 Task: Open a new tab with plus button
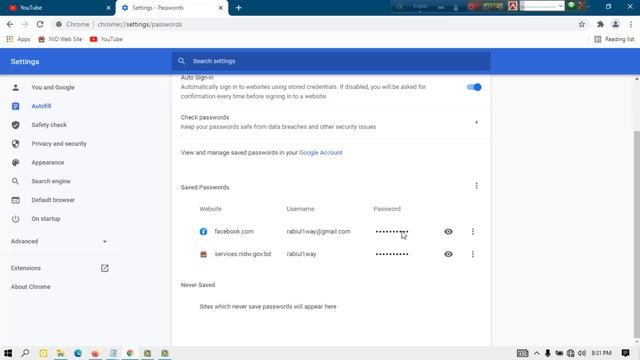[x=238, y=8]
